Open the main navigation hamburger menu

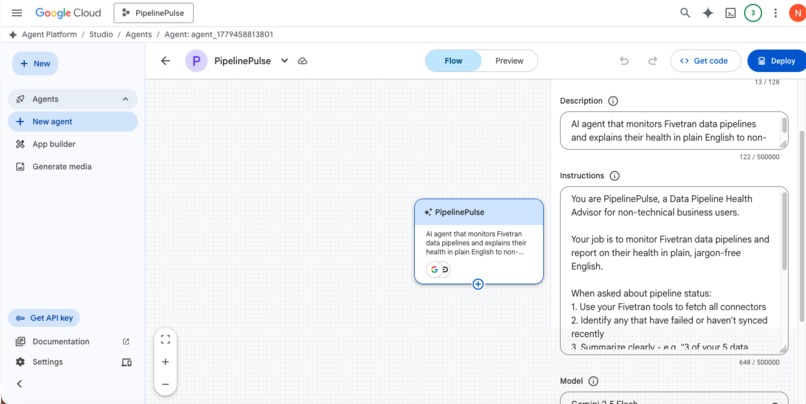pos(17,13)
